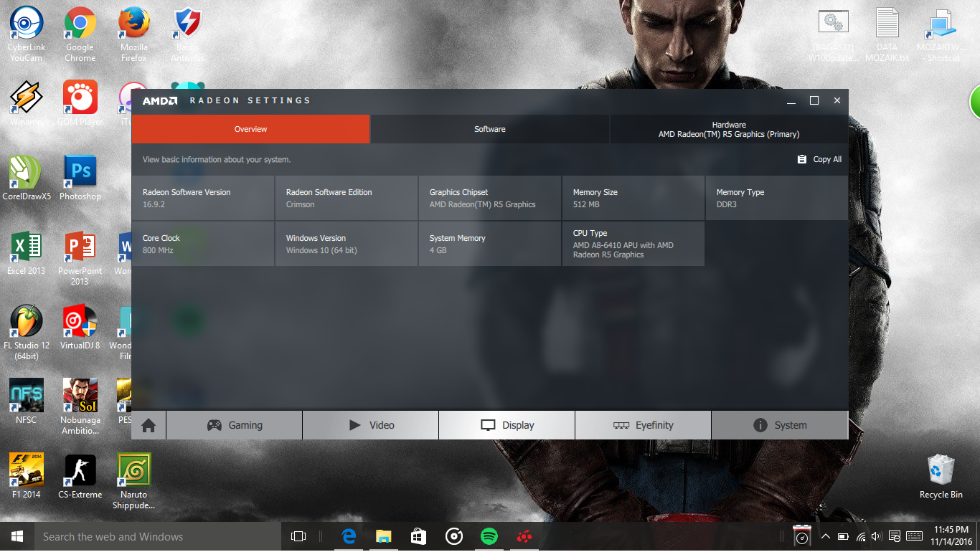Open Spotify from the taskbar
The image size is (980, 552).
pyautogui.click(x=489, y=536)
